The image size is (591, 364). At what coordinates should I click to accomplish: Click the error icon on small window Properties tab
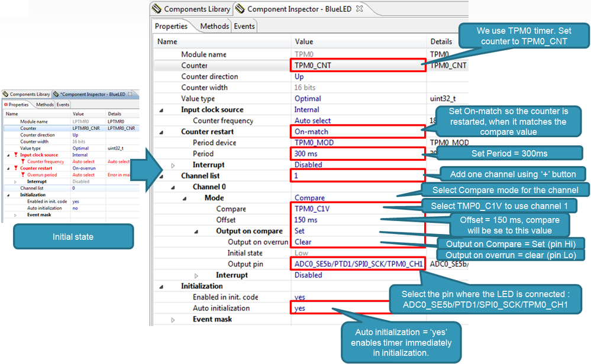[6, 105]
